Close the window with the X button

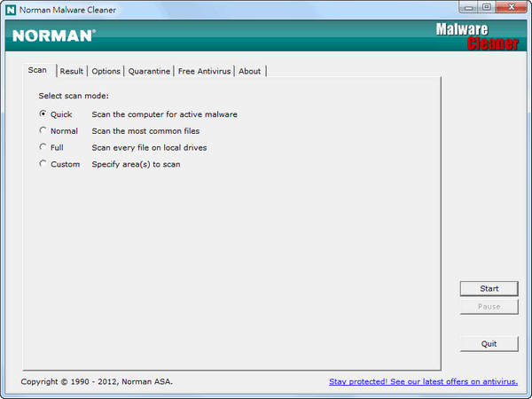coord(512,7)
